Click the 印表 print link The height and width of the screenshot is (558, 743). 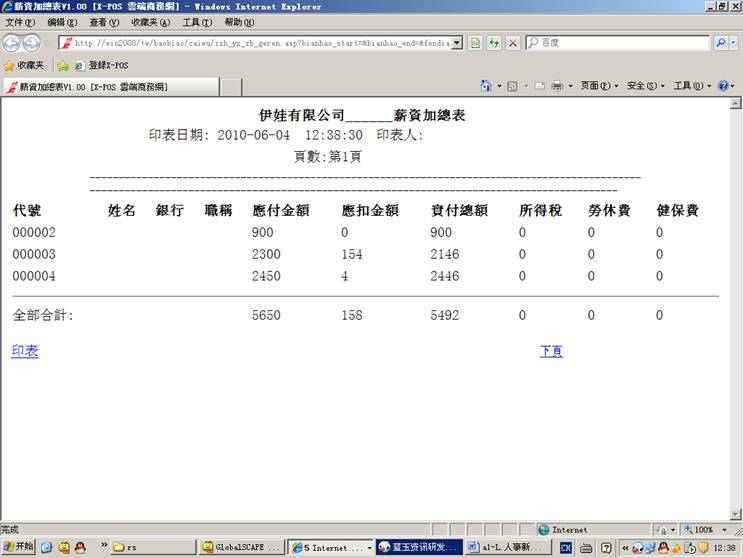(x=24, y=351)
